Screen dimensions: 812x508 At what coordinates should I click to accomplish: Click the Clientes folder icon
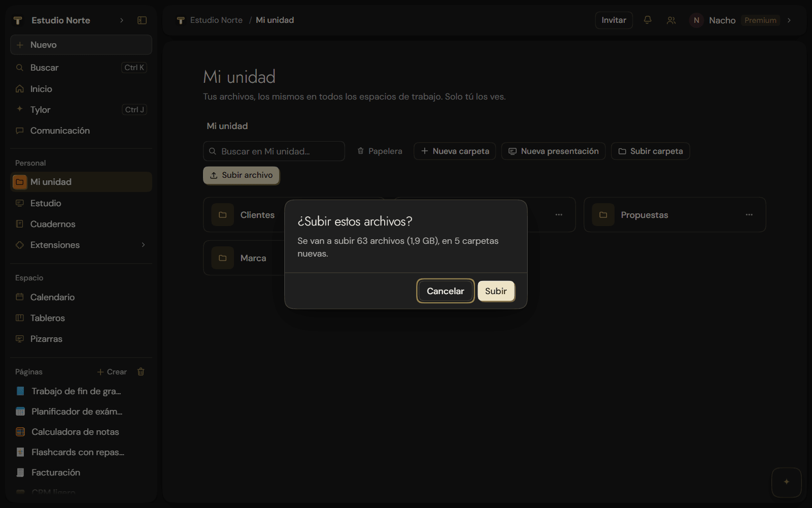[x=223, y=215]
